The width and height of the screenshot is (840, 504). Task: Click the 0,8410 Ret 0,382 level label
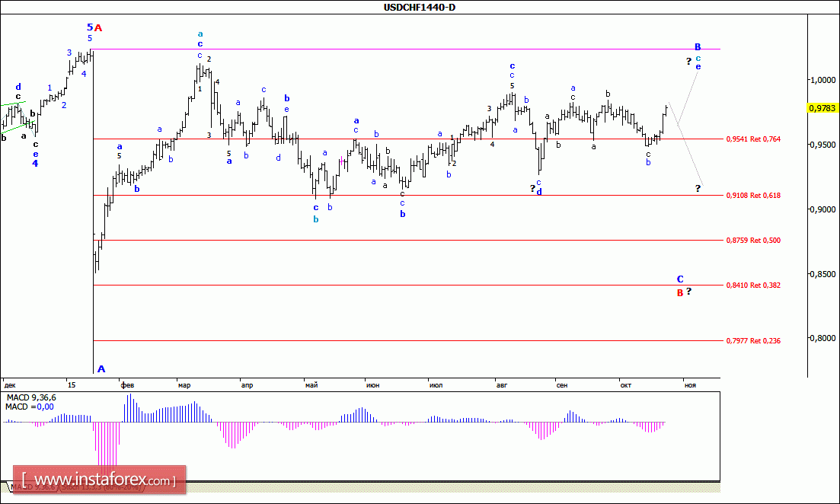point(752,285)
